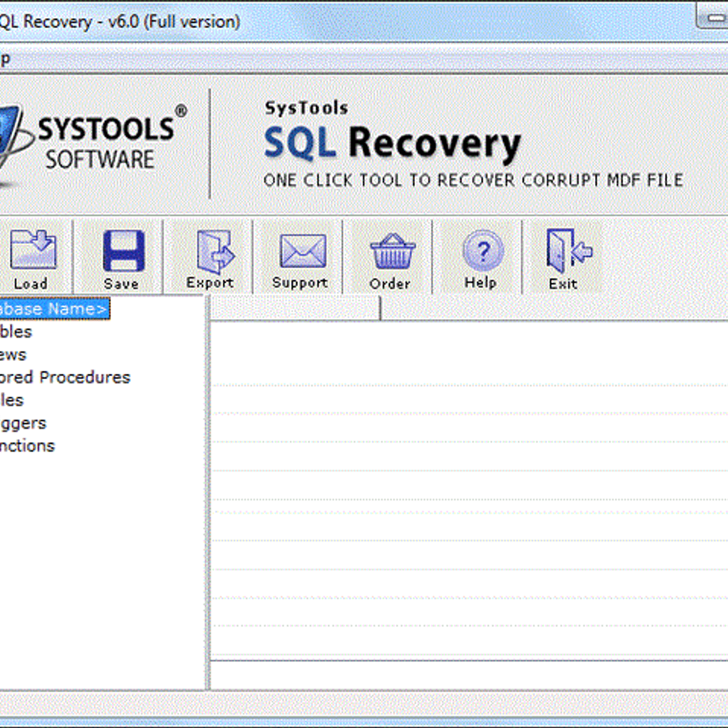
Task: Click the "ONE CLICK TOOL TO RECOVER CORRUPT MDF FILE" tagline
Action: coord(473,180)
